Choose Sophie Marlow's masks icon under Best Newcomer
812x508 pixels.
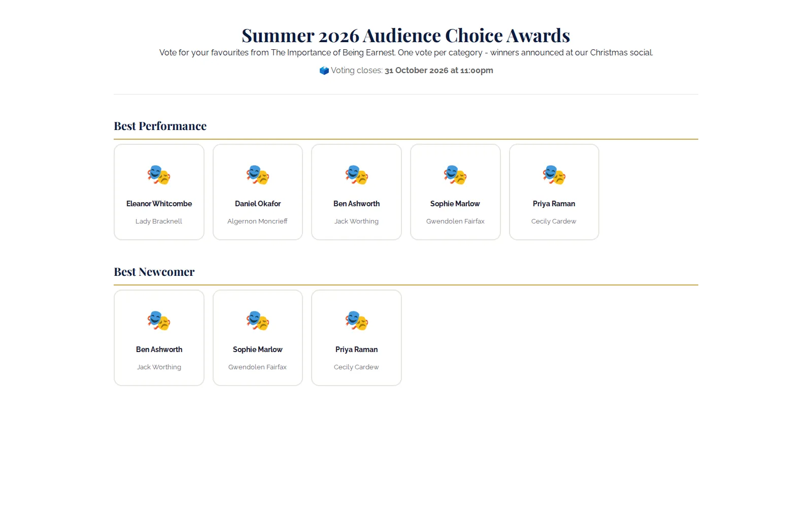pyautogui.click(x=258, y=321)
